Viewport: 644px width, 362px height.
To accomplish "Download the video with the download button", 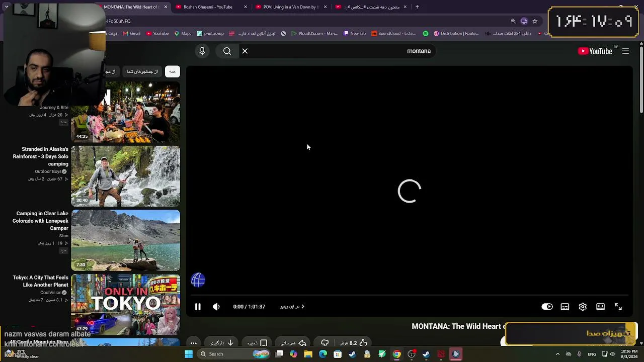I will tap(222, 343).
